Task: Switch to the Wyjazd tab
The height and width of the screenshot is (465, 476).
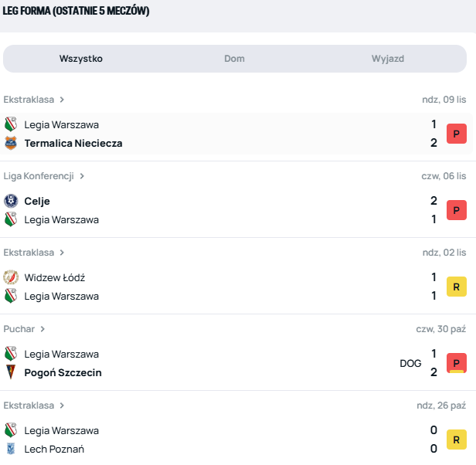Action: point(388,59)
